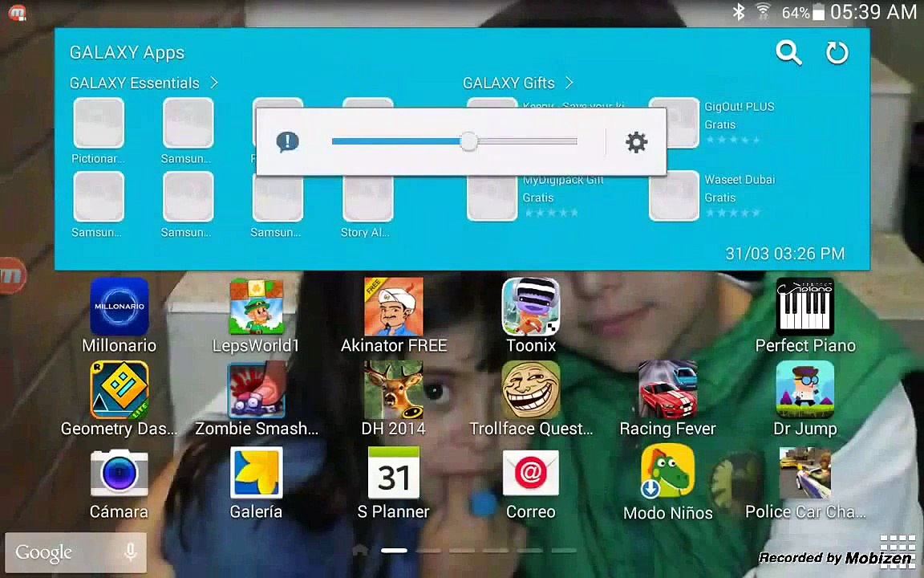Open Trollface Quest app

point(531,390)
